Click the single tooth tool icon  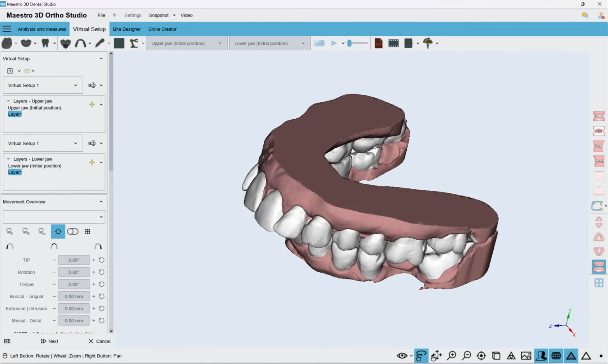pos(45,43)
